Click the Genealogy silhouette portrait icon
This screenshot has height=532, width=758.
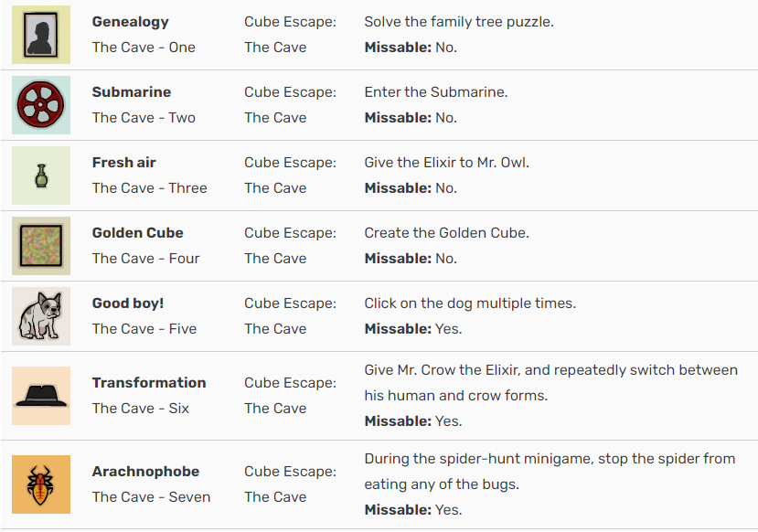point(41,35)
